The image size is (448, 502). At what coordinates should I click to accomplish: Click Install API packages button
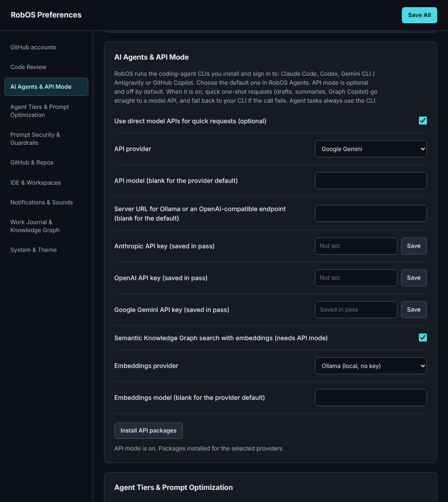coord(148,431)
